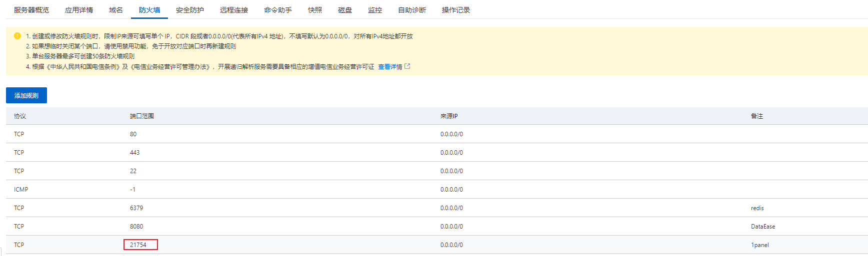868x256 pixels.
Task: Open the 自助诊断 tab
Action: click(412, 10)
